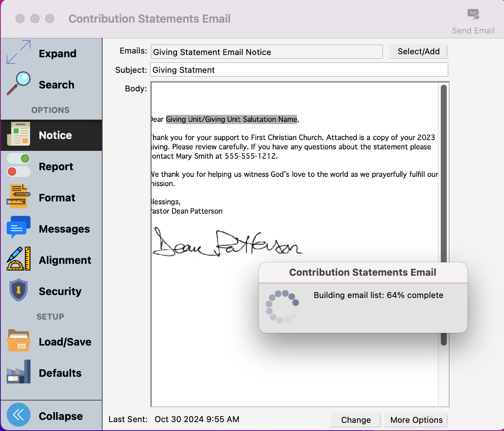The height and width of the screenshot is (431, 504).
Task: Click the Change button
Action: click(356, 420)
